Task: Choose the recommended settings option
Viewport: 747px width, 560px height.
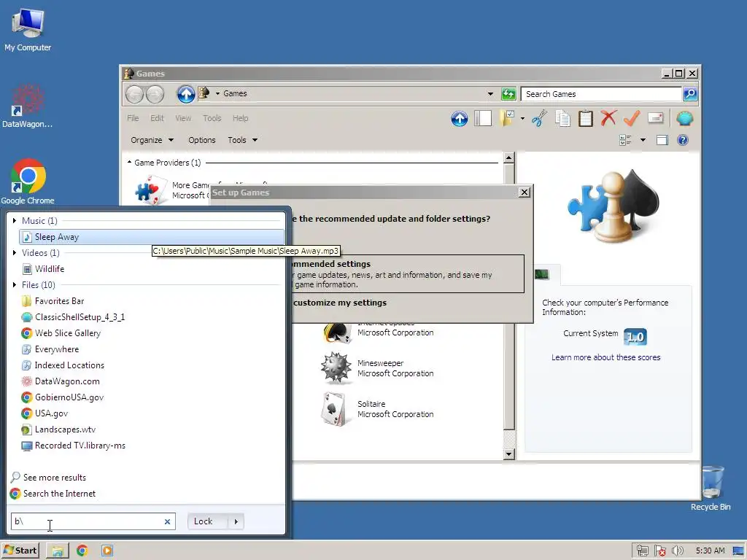Action: 408,274
